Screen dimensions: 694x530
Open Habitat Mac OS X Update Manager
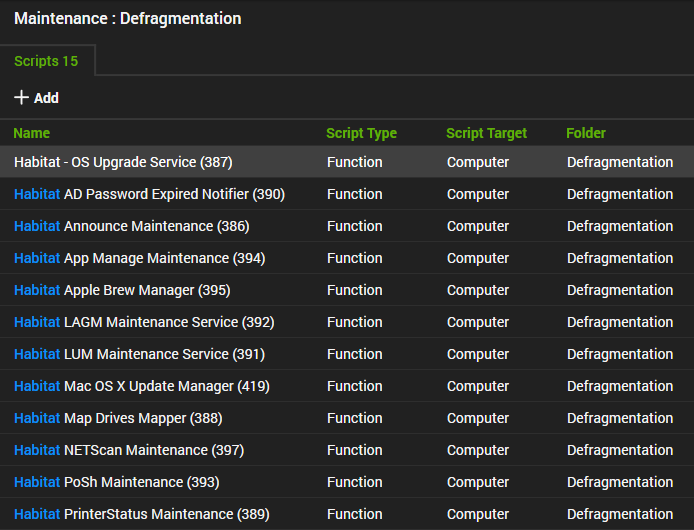(141, 386)
